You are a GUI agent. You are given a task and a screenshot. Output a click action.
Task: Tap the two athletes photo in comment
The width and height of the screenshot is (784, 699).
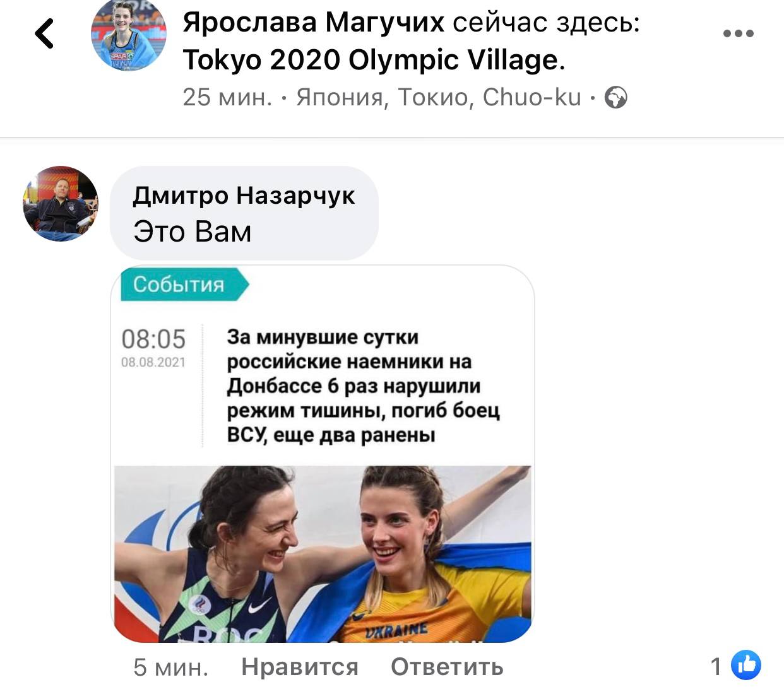tap(323, 554)
